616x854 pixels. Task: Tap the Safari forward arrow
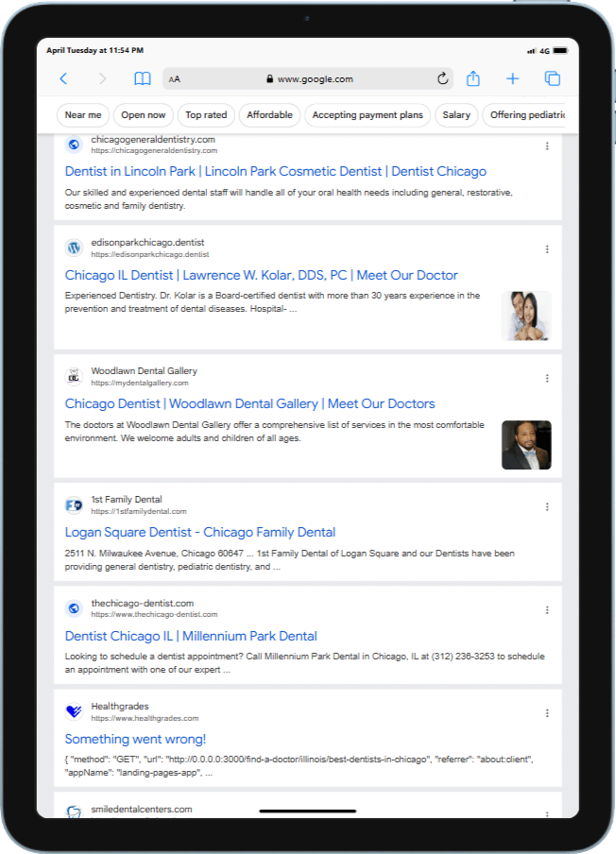coord(102,79)
